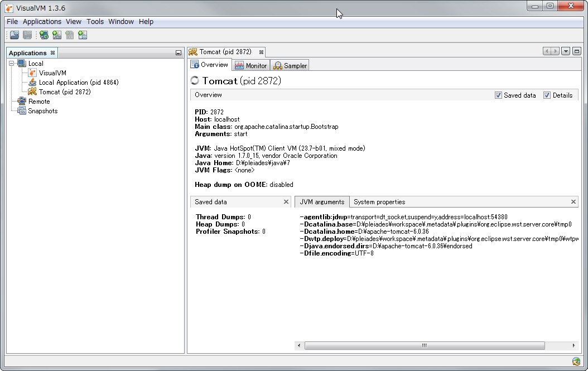588x371 pixels.
Task: Select the JVM arguments tab
Action: coord(322,202)
